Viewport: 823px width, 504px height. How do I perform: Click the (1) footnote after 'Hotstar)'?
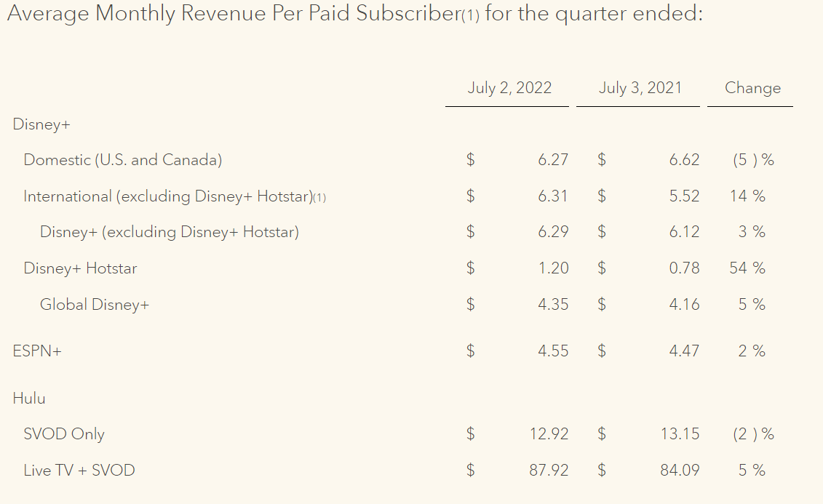(x=319, y=198)
